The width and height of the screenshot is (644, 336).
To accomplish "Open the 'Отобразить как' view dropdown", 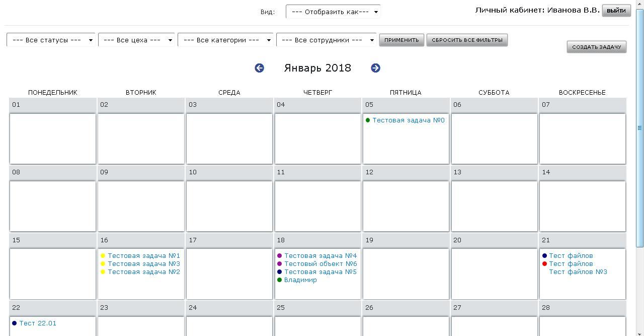I will pos(333,12).
